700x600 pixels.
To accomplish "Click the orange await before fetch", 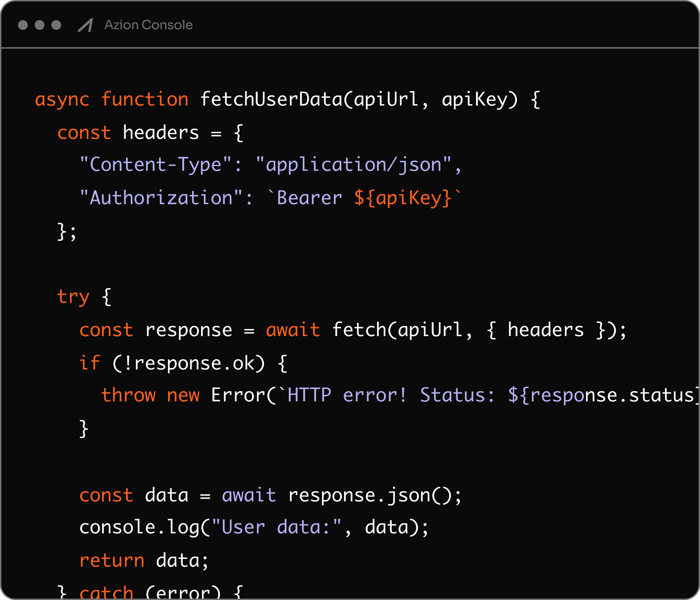I will 293,330.
